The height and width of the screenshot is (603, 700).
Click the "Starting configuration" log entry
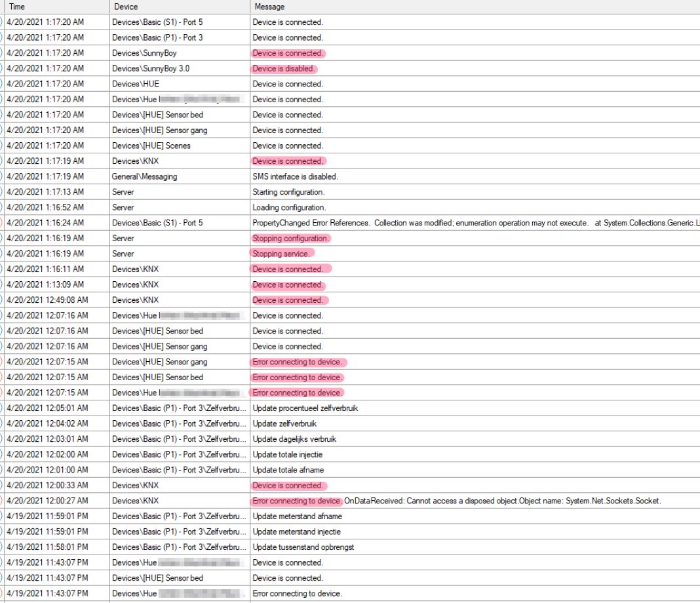pyautogui.click(x=288, y=192)
